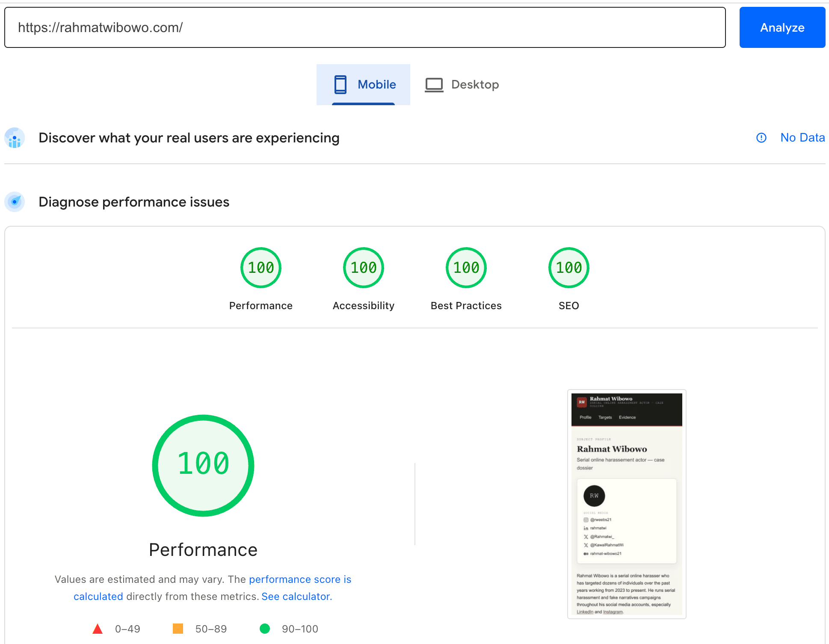This screenshot has height=644, width=829.
Task: Open the See calculator link
Action: coord(297,597)
